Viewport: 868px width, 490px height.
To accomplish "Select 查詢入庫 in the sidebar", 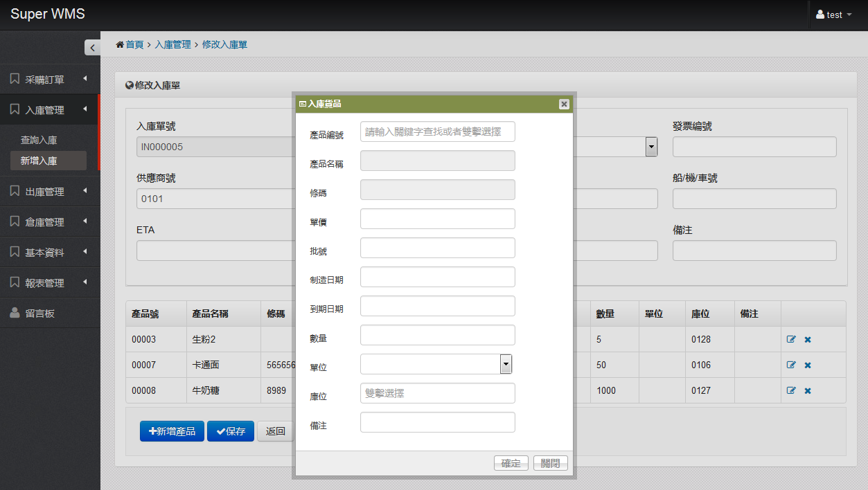I will pyautogui.click(x=39, y=140).
